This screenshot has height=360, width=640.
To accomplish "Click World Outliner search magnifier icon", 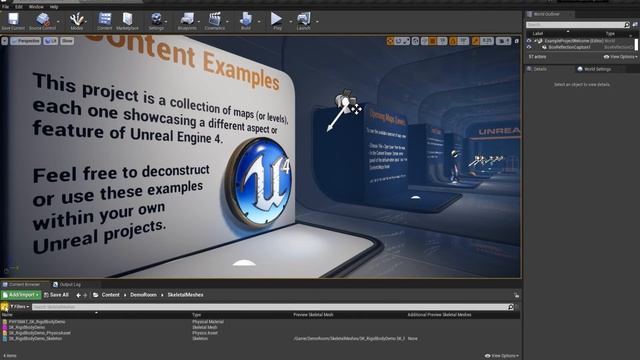I will click(627, 25).
